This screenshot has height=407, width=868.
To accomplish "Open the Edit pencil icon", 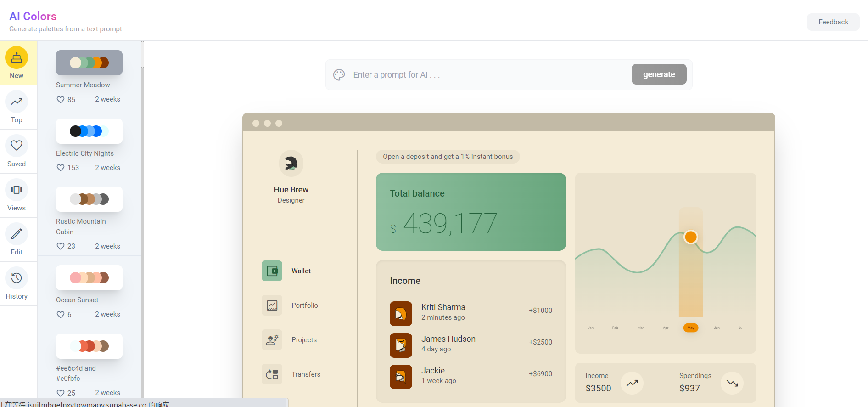I will pyautogui.click(x=17, y=234).
